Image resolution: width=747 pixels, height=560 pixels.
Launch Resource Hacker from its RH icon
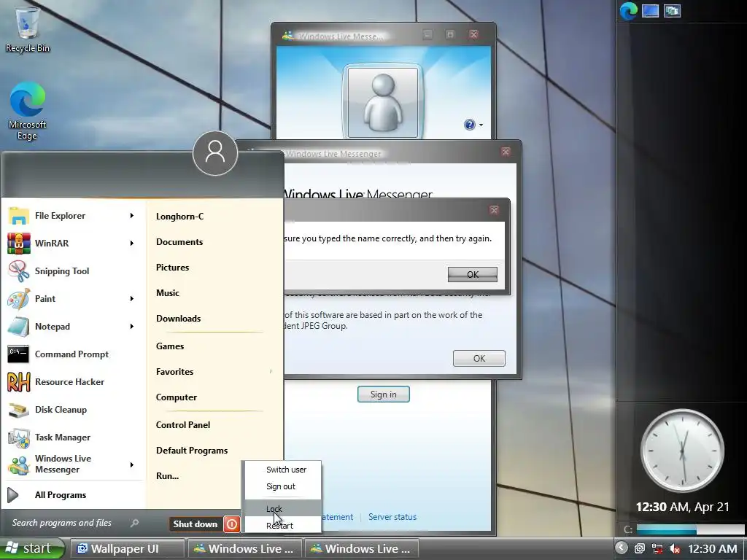tap(18, 382)
